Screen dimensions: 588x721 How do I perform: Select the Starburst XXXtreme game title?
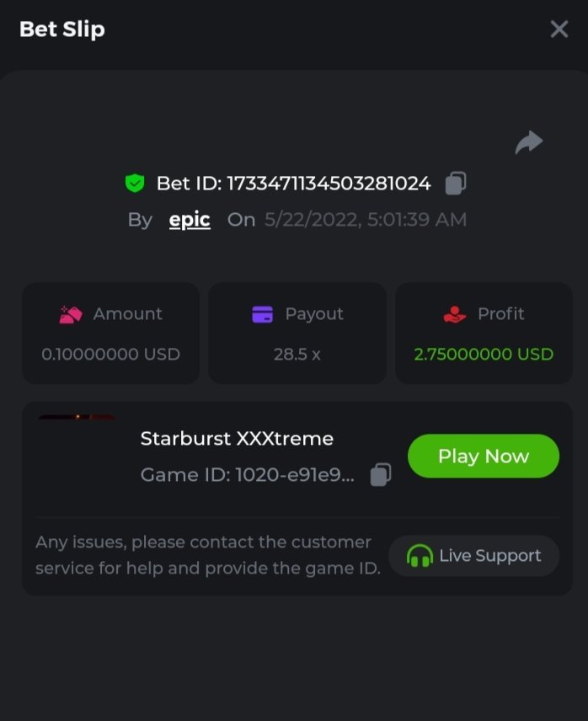(237, 439)
